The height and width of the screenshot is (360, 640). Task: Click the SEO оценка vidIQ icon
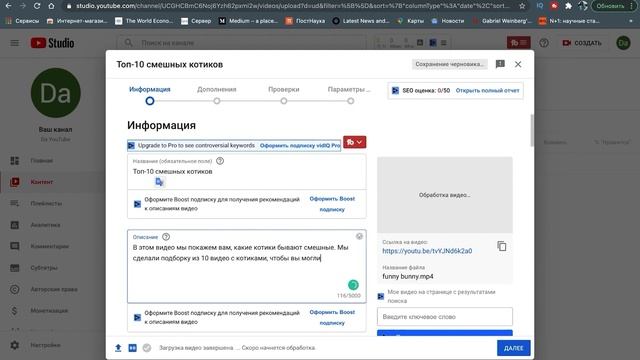point(395,91)
